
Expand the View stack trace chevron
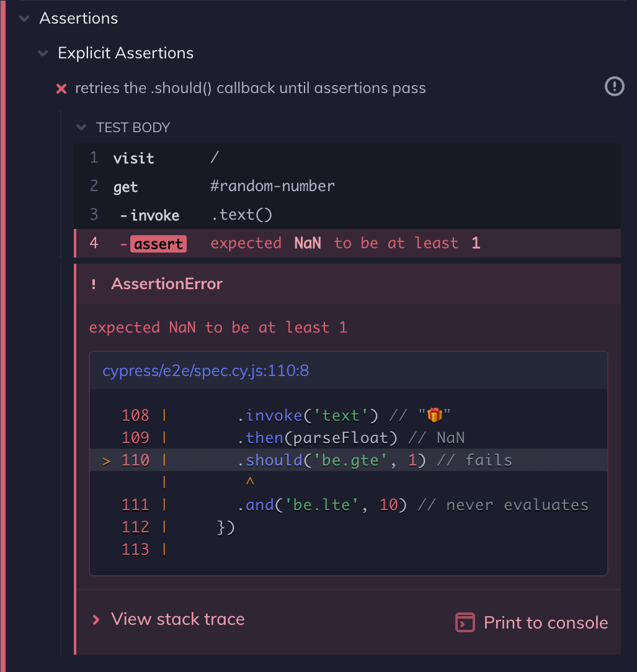coord(96,620)
